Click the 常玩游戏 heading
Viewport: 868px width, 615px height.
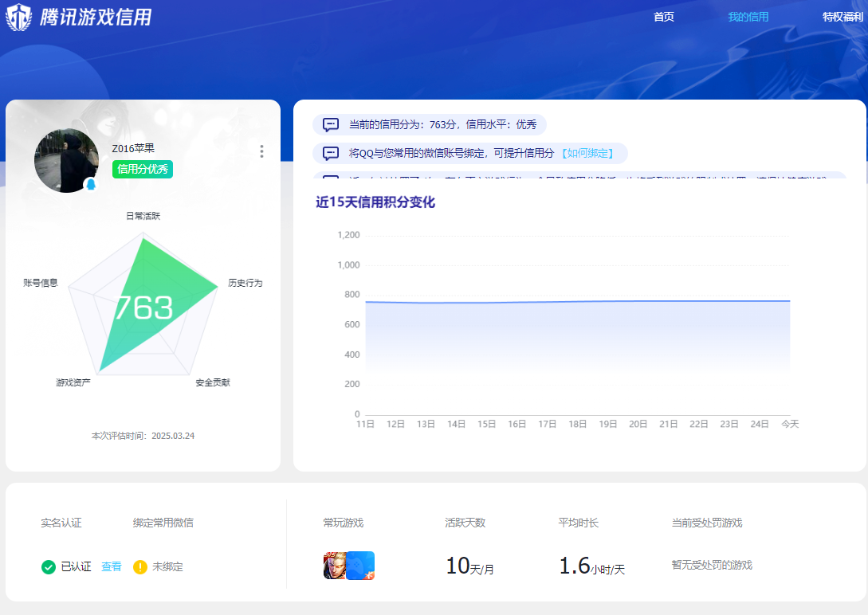344,523
